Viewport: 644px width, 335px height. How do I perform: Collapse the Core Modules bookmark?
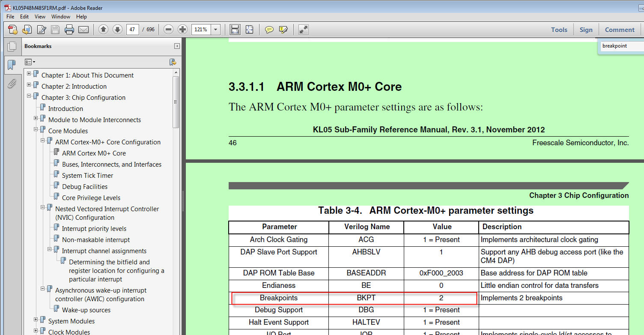[36, 129]
